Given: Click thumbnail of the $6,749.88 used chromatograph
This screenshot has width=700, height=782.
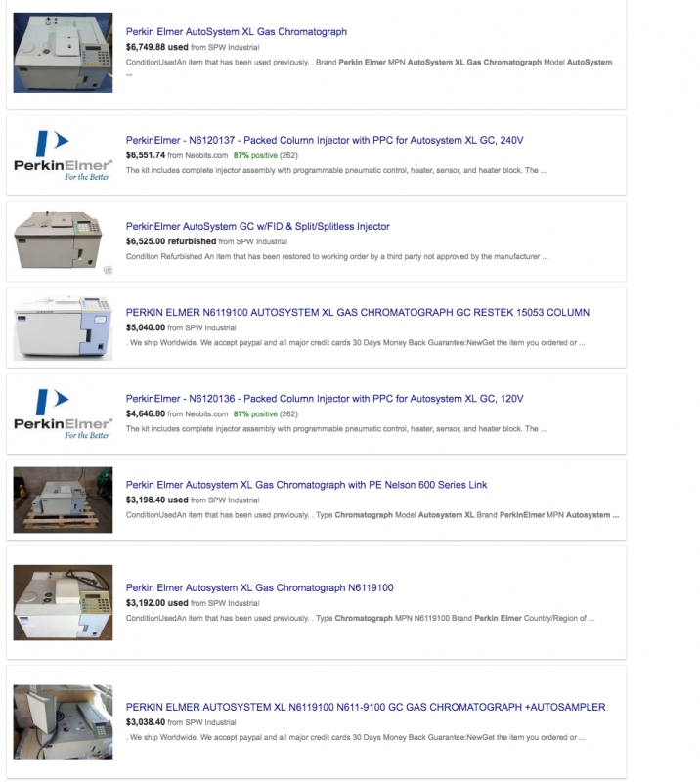Looking at the screenshot, I should 63,53.
